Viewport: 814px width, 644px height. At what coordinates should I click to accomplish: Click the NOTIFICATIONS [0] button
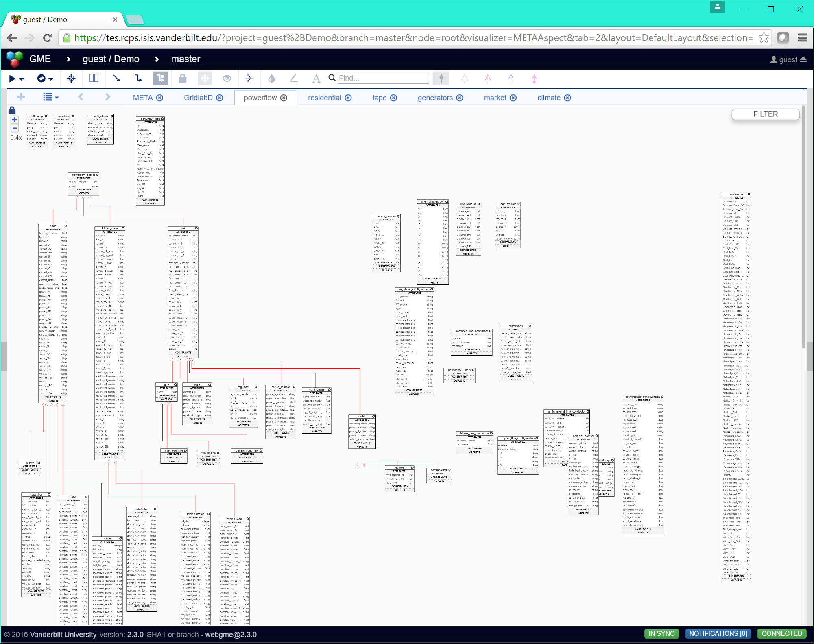tap(718, 633)
